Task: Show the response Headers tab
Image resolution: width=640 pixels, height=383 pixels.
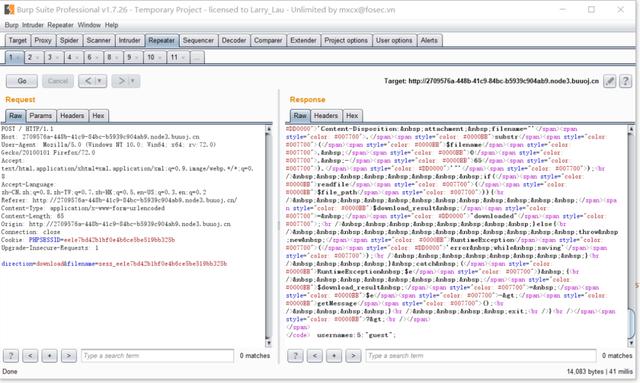Action: coord(325,116)
